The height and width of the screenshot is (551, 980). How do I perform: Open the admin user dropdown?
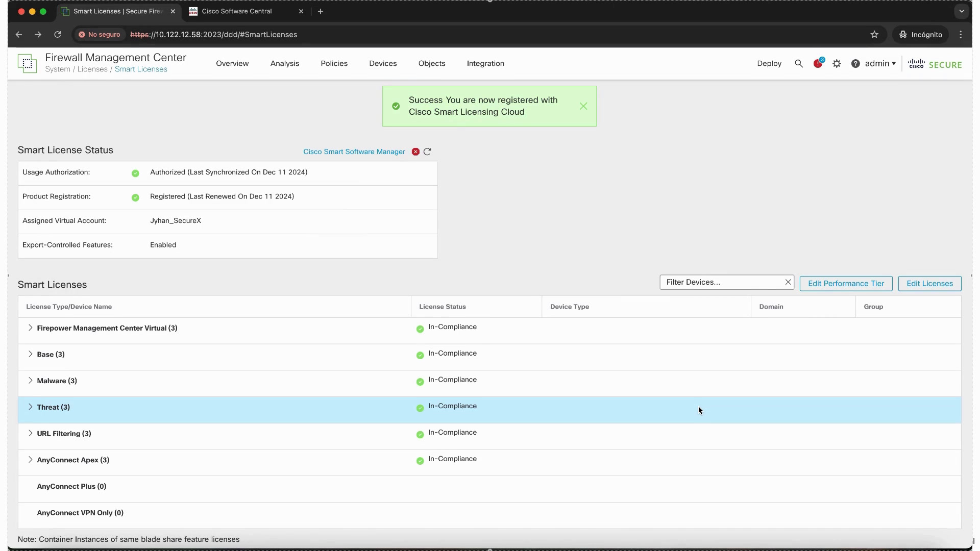(x=880, y=63)
